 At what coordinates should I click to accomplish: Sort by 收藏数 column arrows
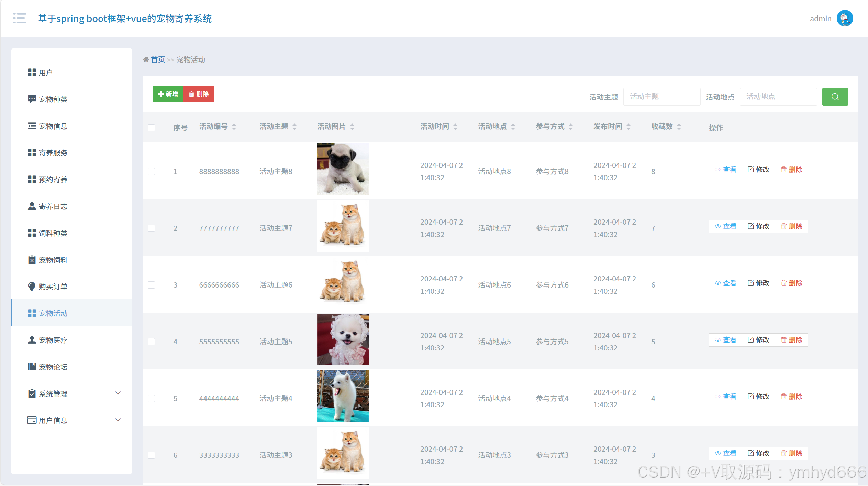(x=679, y=127)
